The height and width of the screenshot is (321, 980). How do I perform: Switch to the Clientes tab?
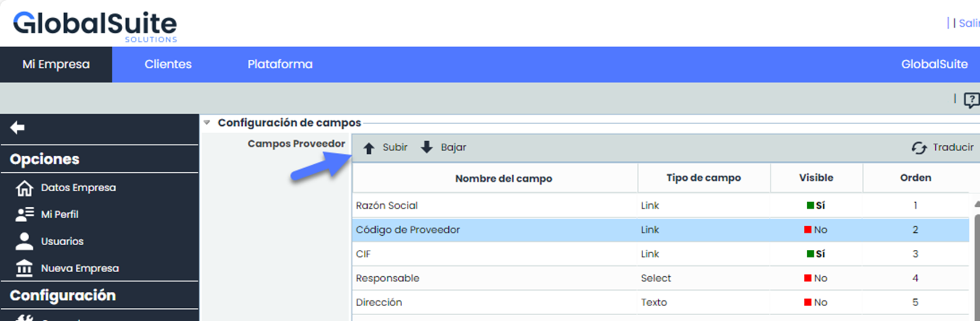pyautogui.click(x=168, y=64)
